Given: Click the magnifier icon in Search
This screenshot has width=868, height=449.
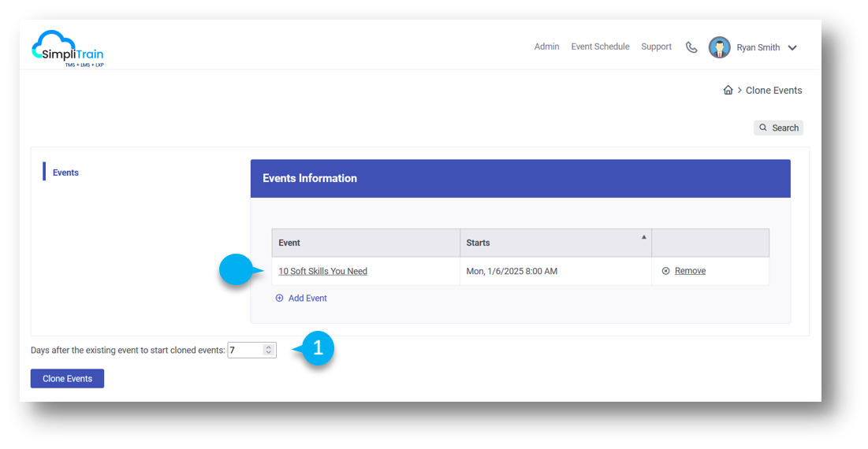Looking at the screenshot, I should pos(762,128).
